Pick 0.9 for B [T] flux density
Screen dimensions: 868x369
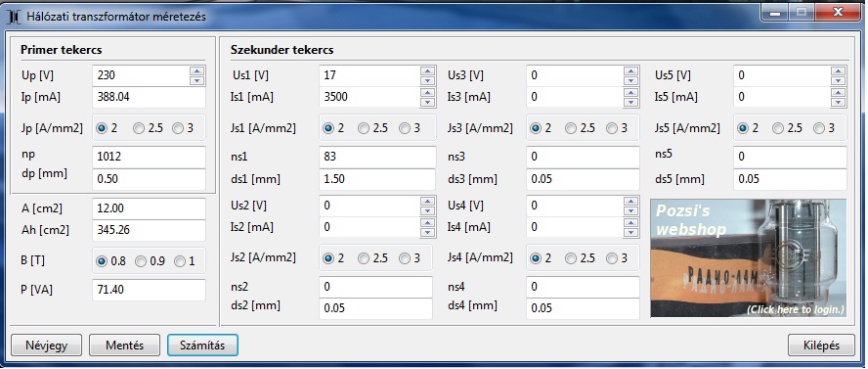click(151, 261)
